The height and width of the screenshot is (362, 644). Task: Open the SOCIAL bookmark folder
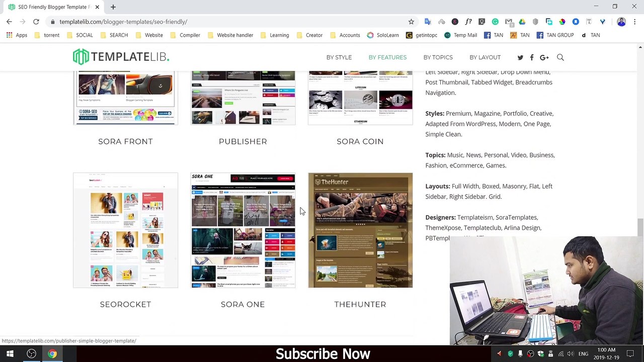point(79,35)
